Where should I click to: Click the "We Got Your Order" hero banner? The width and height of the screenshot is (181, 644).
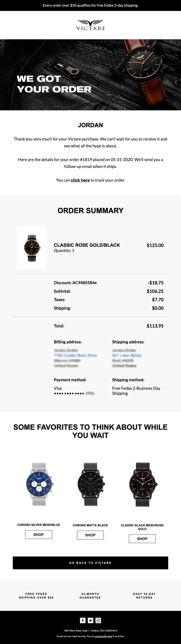(x=90, y=75)
